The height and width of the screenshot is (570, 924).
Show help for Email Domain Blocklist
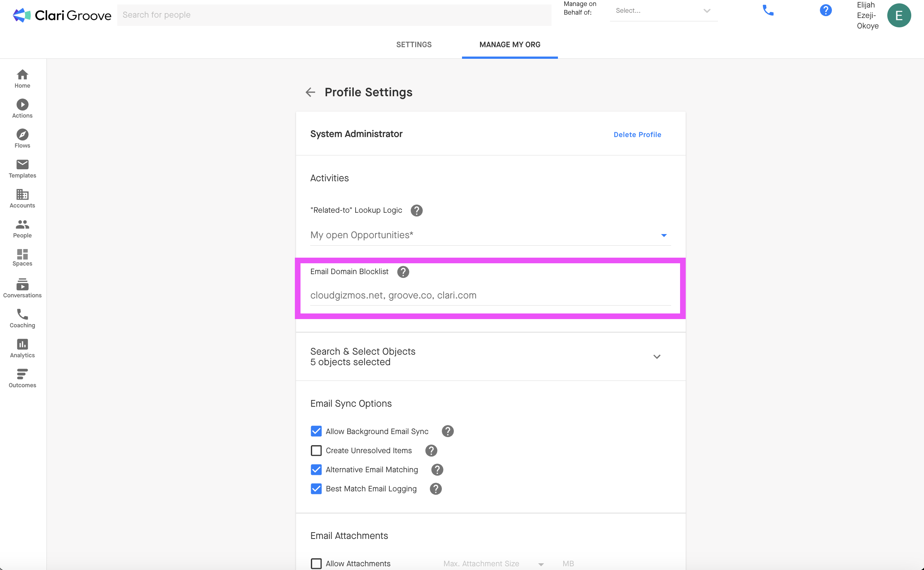coord(403,272)
